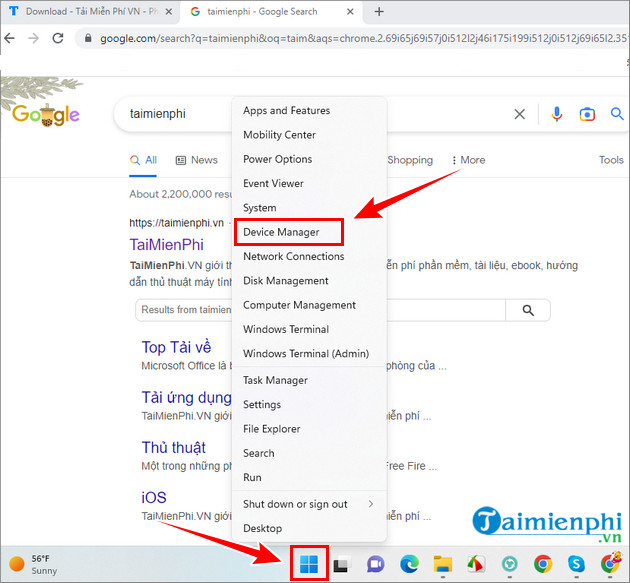The height and width of the screenshot is (583, 630).
Task: Switch to the Download - Tải Miễn Phí VN tab
Action: [x=90, y=12]
